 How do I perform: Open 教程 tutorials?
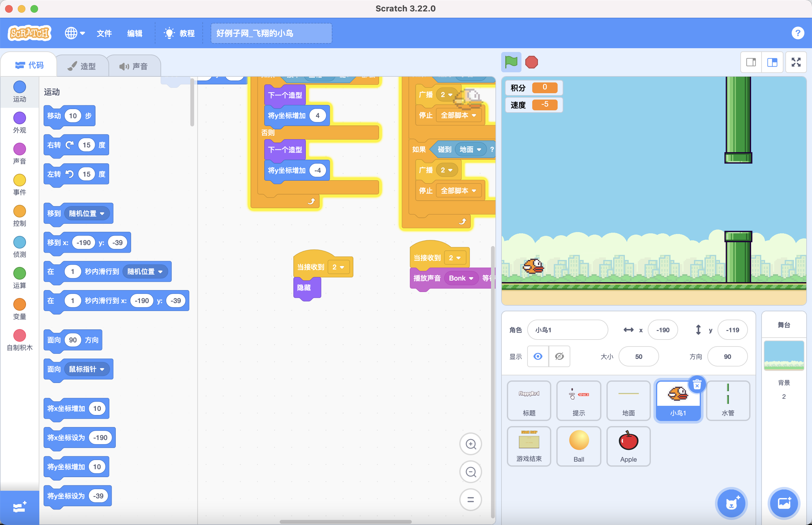click(x=180, y=33)
